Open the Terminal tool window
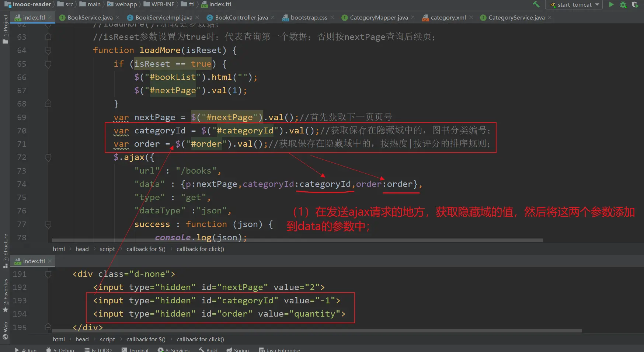The width and height of the screenshot is (644, 352). point(135,350)
